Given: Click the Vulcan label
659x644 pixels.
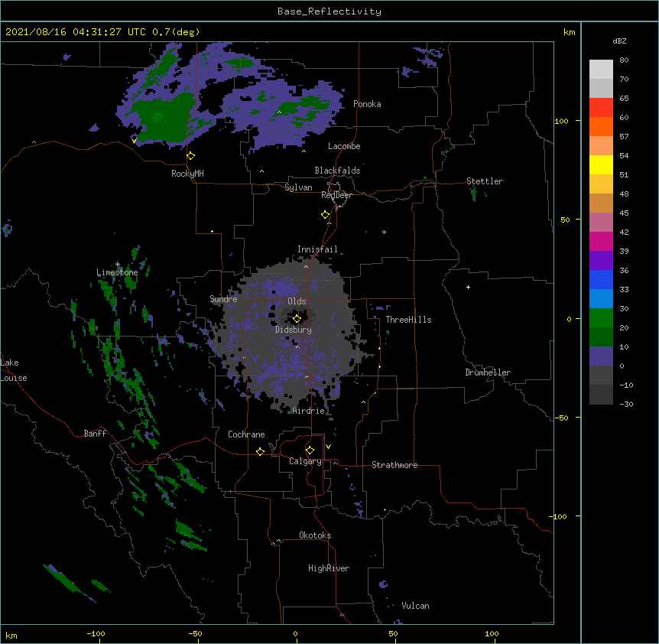Looking at the screenshot, I should (415, 606).
